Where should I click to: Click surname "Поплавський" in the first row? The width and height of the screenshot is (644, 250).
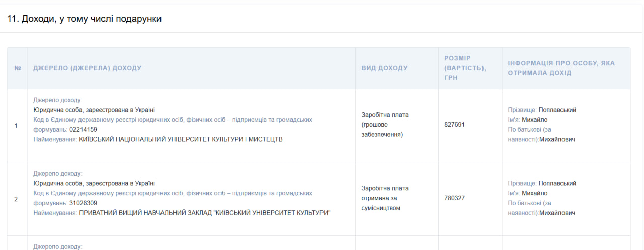557,110
